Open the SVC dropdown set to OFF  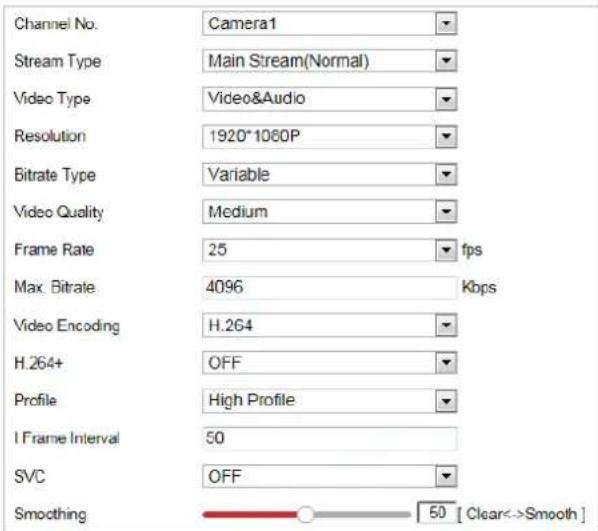(x=330, y=476)
